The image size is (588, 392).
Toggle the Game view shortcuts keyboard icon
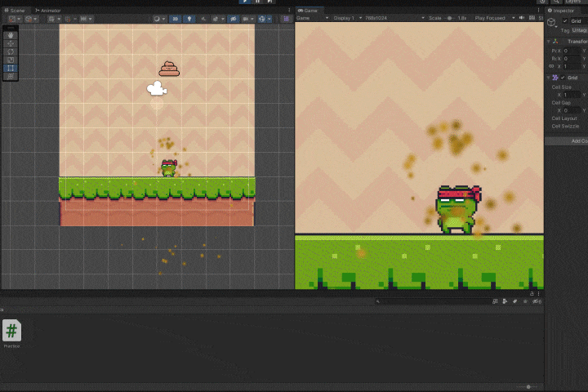tap(532, 18)
